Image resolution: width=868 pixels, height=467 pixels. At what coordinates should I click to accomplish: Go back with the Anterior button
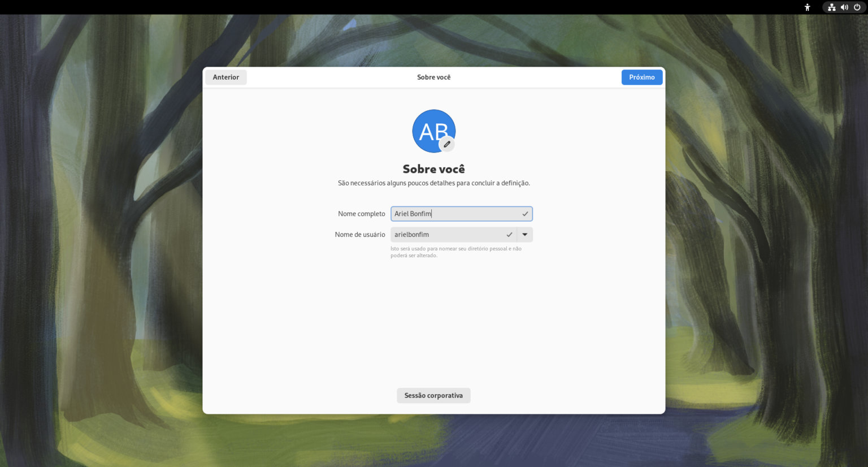226,77
